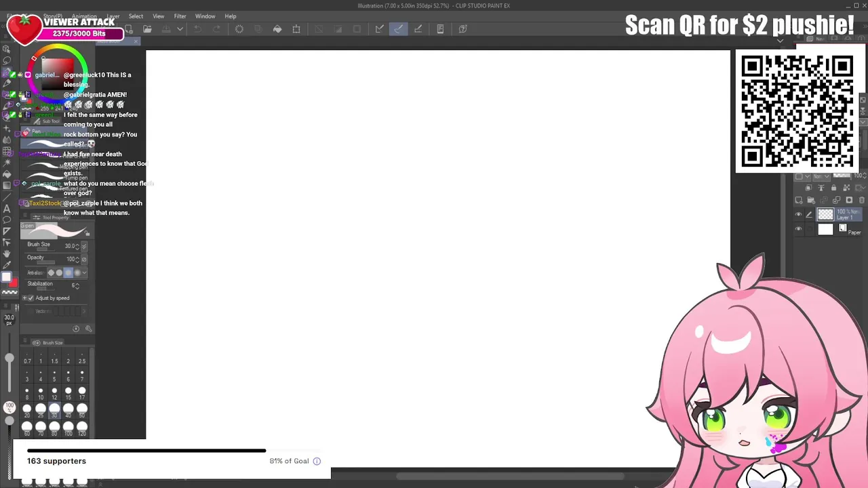The height and width of the screenshot is (488, 868).
Task: Select the Paper layer thumbnail
Action: (825, 229)
